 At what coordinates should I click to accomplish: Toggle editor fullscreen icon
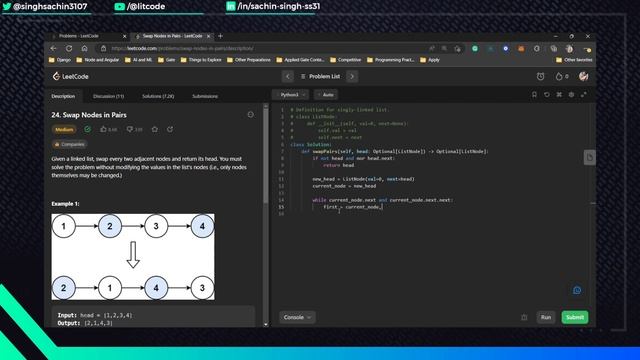pyautogui.click(x=584, y=95)
